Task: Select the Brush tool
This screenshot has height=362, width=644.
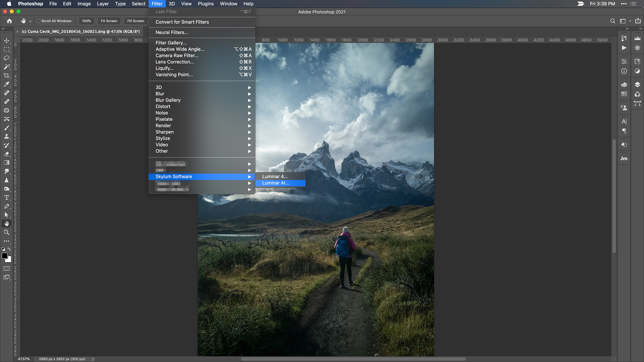Action: pos(7,127)
